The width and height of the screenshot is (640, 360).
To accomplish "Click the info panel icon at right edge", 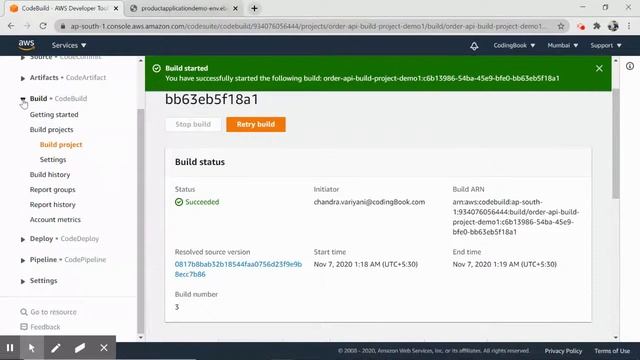I will point(630,66).
